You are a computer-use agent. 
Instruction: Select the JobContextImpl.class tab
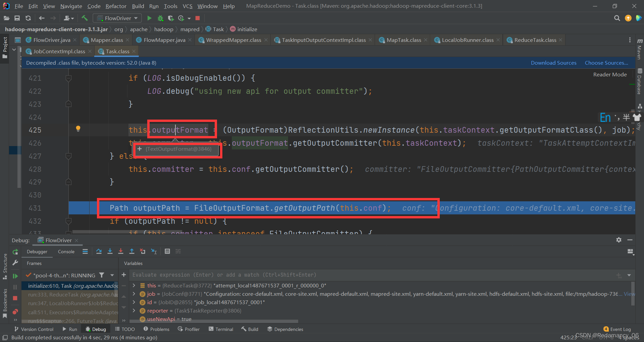tap(59, 51)
